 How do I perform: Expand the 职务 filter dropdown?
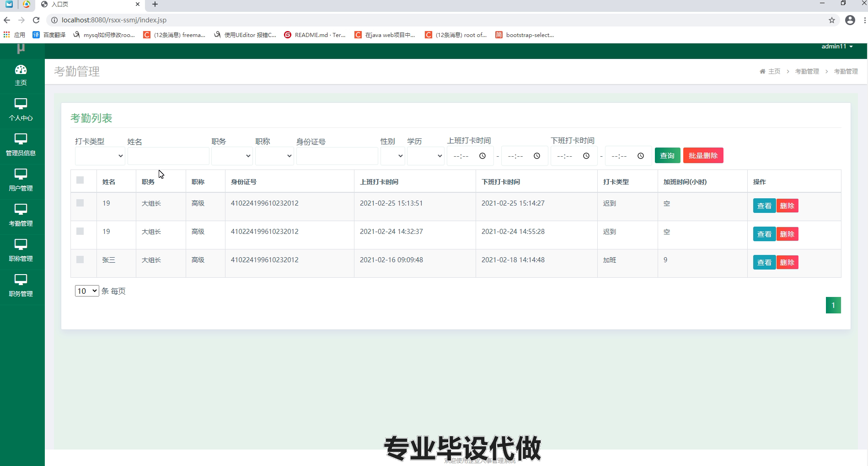232,156
